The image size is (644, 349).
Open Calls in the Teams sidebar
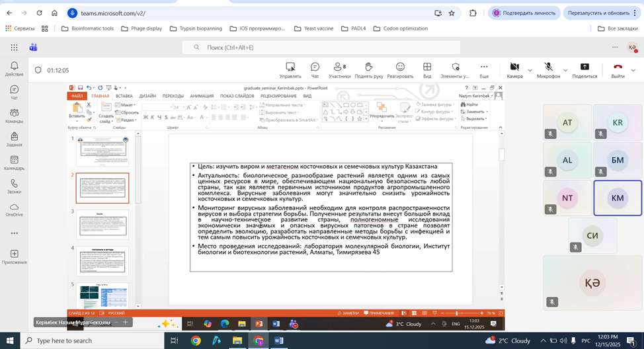[x=14, y=186]
